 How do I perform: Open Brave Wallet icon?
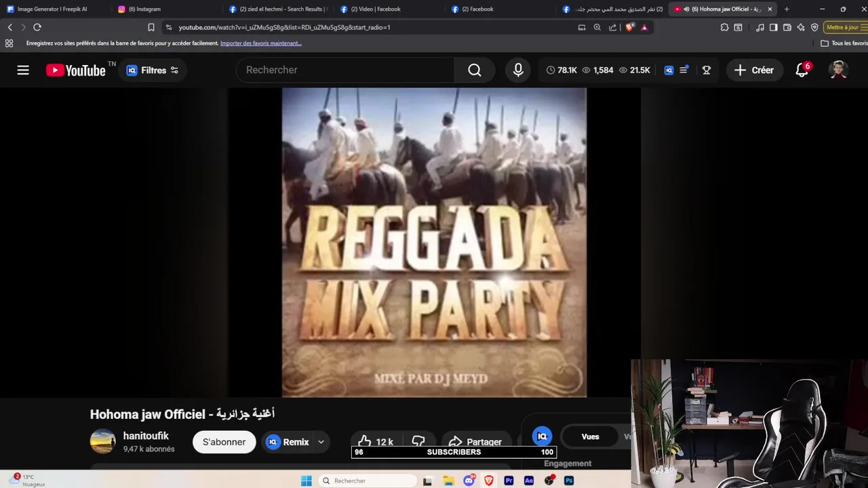(x=787, y=27)
